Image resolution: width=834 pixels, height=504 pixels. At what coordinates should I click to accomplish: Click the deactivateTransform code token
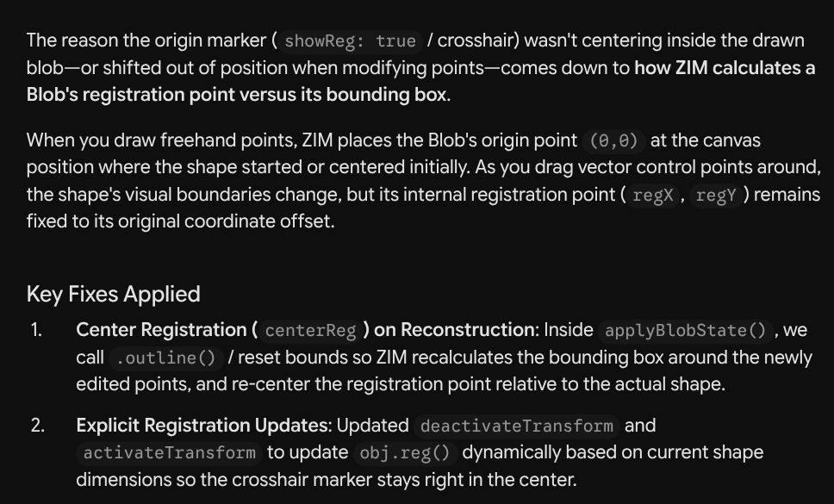click(516, 426)
